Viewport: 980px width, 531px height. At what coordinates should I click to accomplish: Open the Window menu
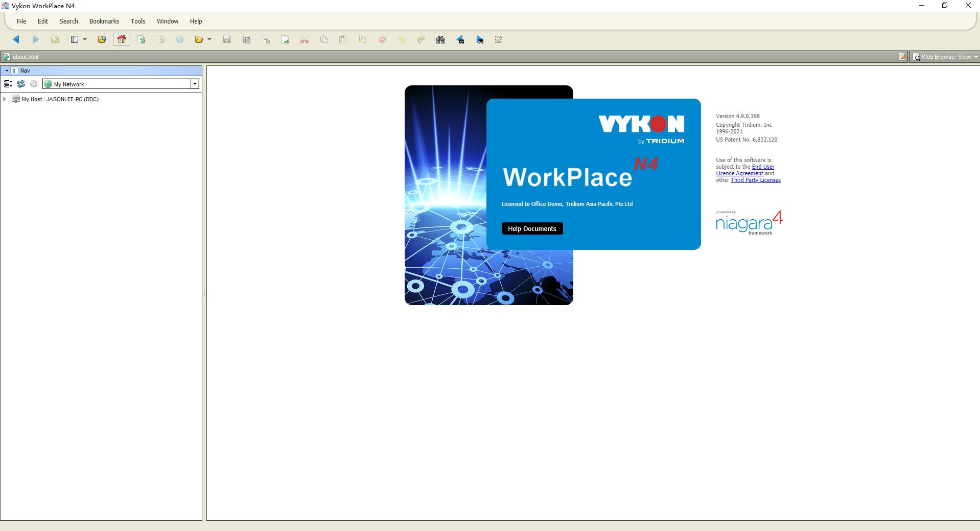[x=168, y=21]
